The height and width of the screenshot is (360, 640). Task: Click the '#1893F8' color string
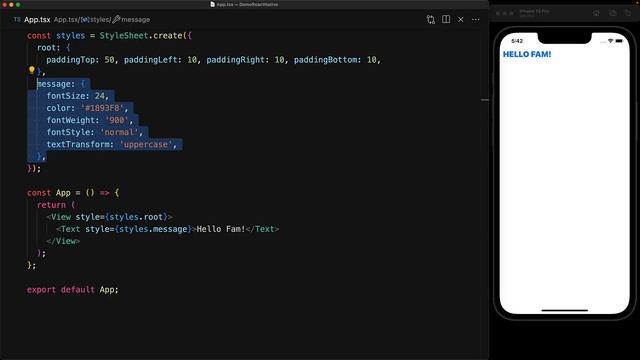102,108
